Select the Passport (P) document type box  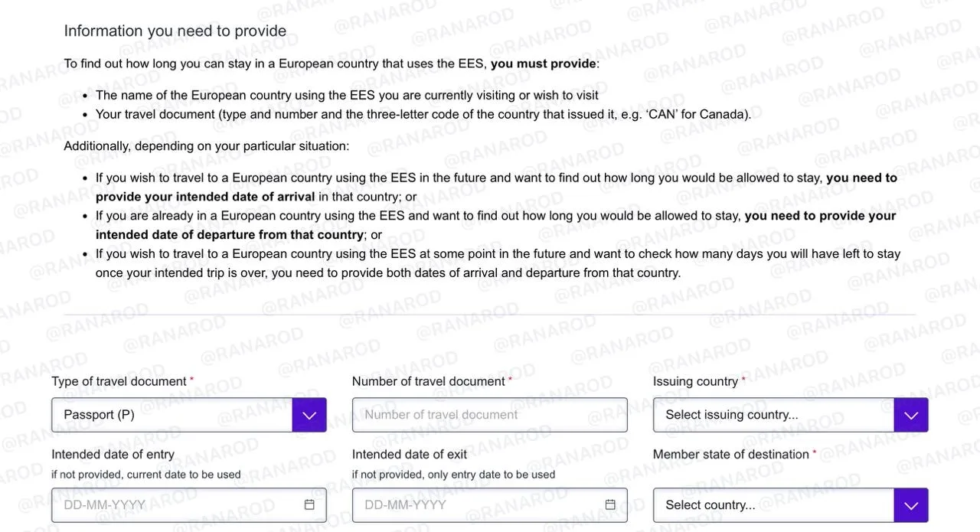point(172,415)
